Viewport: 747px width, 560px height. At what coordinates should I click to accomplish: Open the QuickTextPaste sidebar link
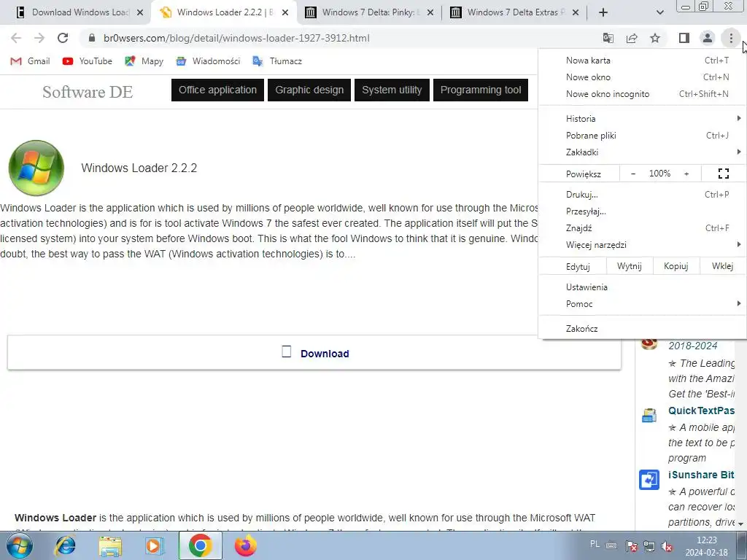pos(701,411)
